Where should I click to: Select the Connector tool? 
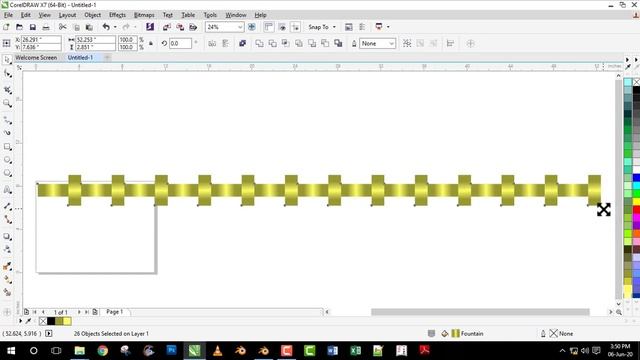coord(7,220)
